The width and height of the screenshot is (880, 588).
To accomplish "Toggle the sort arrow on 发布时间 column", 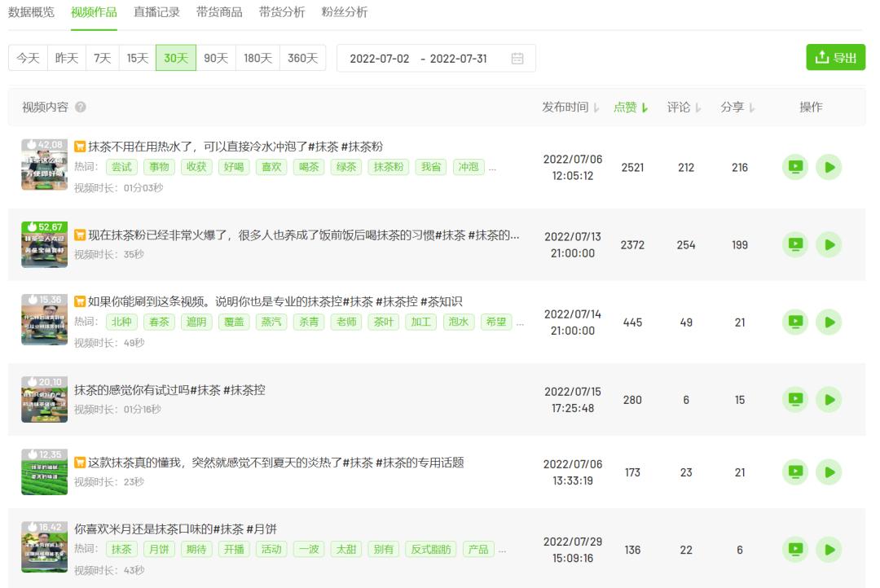I will pyautogui.click(x=594, y=107).
